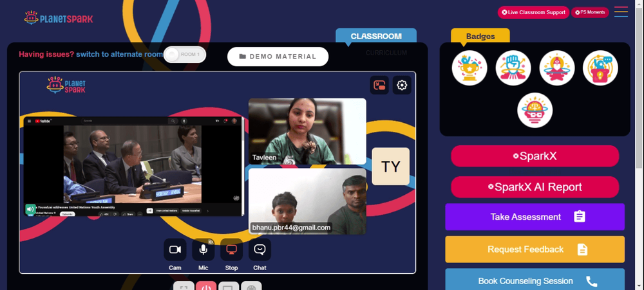Select the trophy star badge
The height and width of the screenshot is (290, 644).
tap(469, 68)
